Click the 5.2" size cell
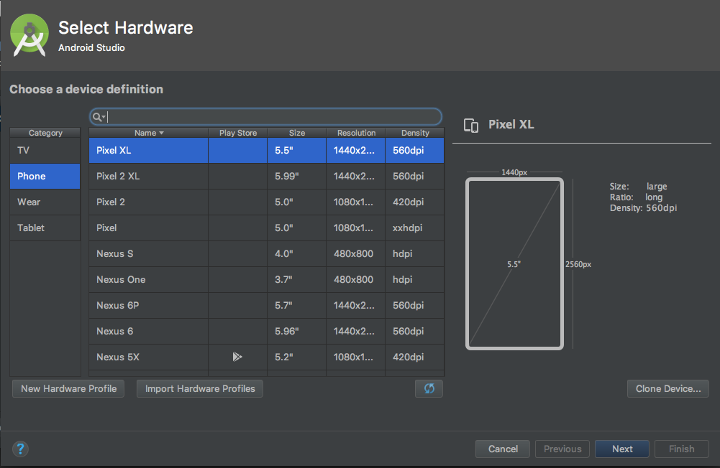The width and height of the screenshot is (720, 468). coord(297,357)
